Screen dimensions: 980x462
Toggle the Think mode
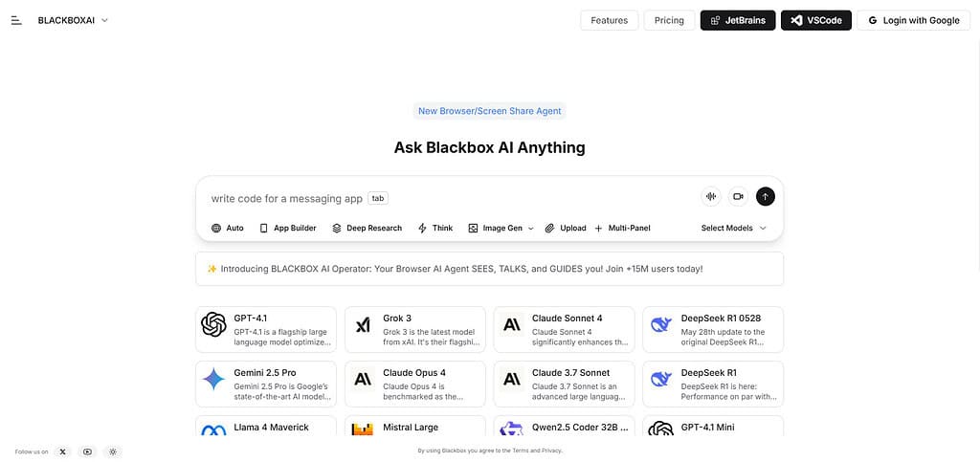pyautogui.click(x=435, y=228)
